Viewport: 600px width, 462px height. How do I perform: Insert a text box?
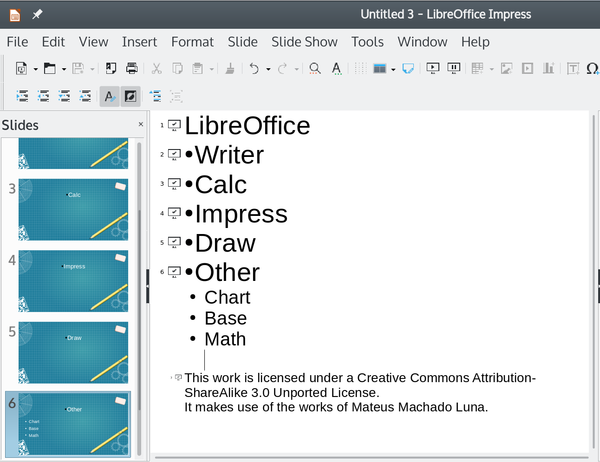click(573, 69)
